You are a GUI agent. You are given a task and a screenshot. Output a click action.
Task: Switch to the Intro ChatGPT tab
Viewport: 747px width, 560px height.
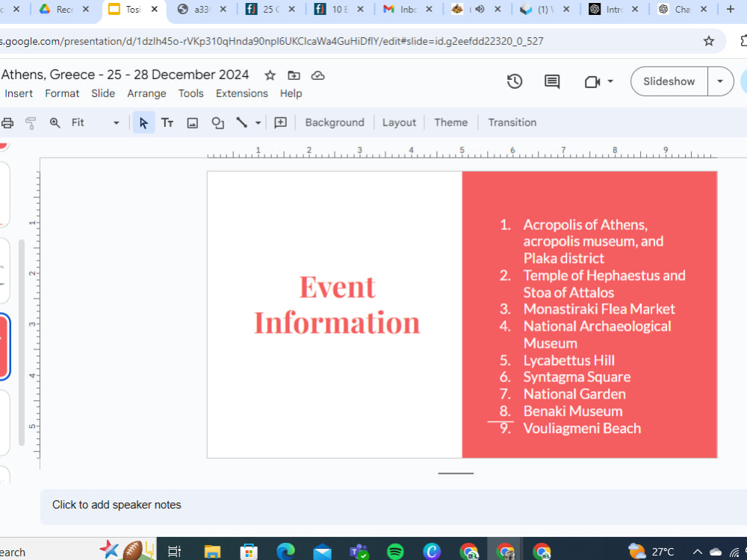pos(613,9)
